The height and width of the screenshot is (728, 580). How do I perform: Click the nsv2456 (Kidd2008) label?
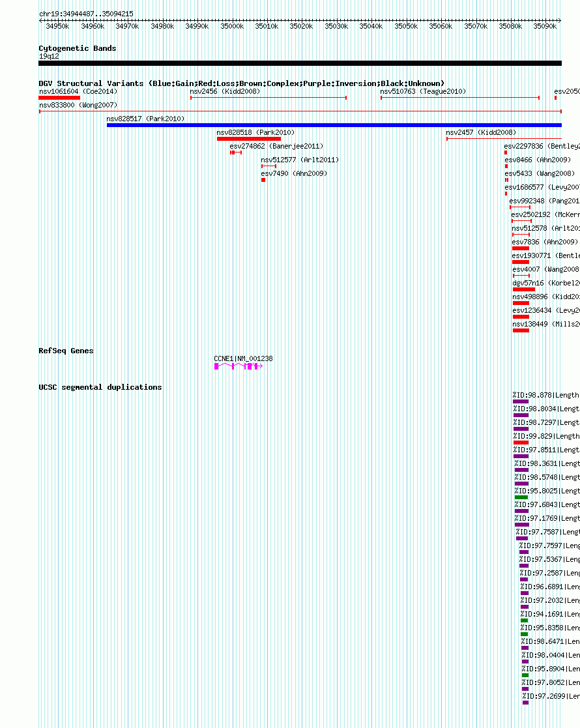click(x=225, y=91)
